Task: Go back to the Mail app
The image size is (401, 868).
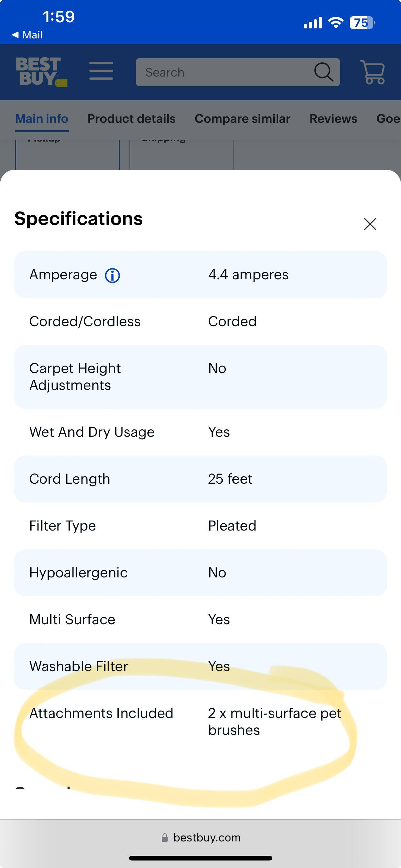Action: point(27,35)
